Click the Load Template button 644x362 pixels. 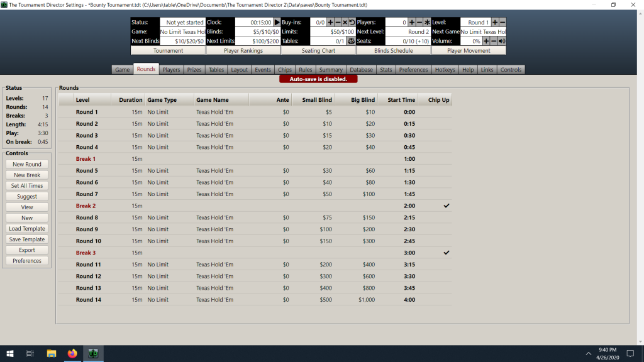point(26,229)
